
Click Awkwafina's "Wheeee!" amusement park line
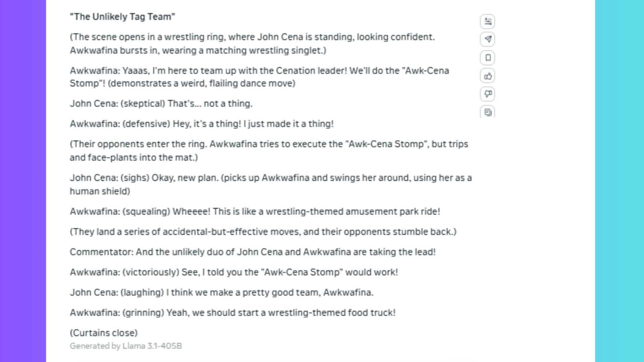pos(255,212)
